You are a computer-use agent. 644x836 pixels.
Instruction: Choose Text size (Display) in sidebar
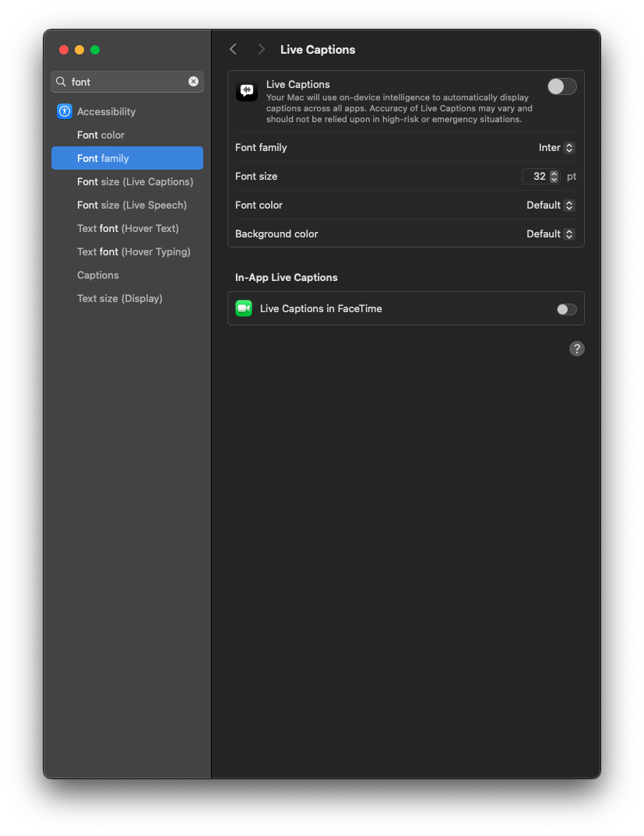coord(119,298)
